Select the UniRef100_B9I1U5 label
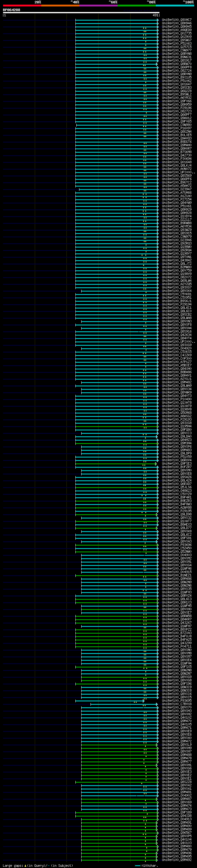 pyautogui.click(x=176, y=78)
